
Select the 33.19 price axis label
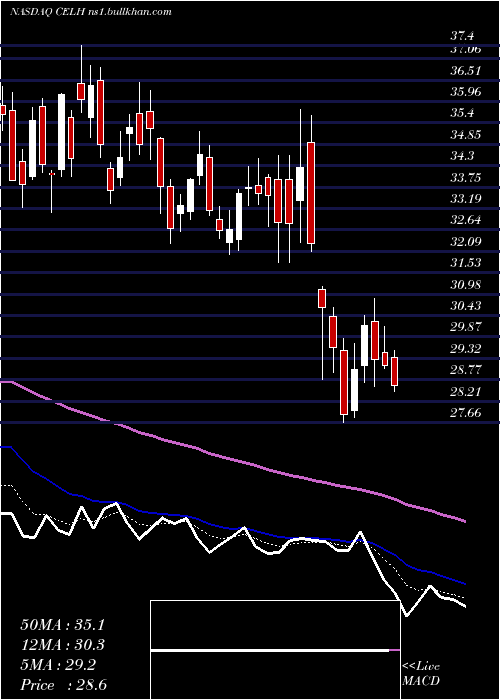click(x=466, y=198)
